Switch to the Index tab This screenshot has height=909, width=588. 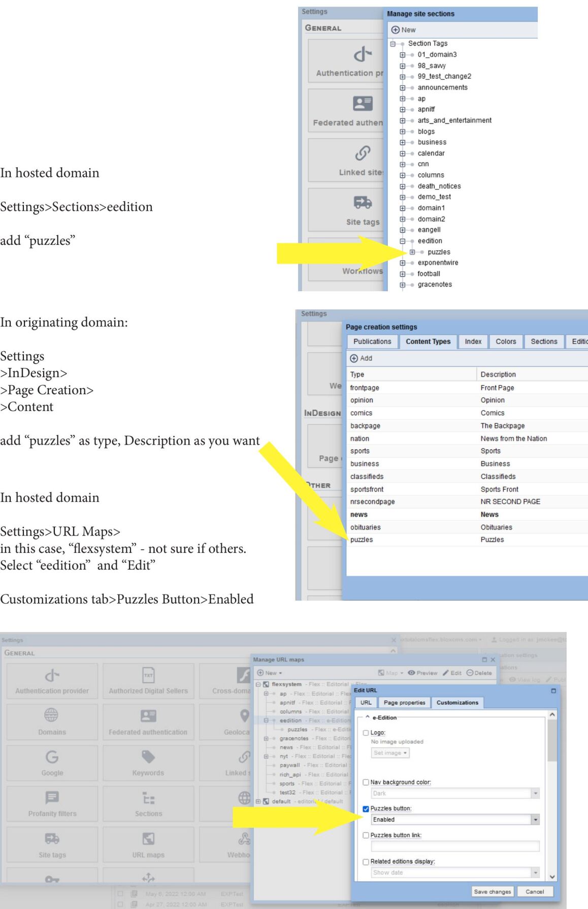(x=473, y=341)
